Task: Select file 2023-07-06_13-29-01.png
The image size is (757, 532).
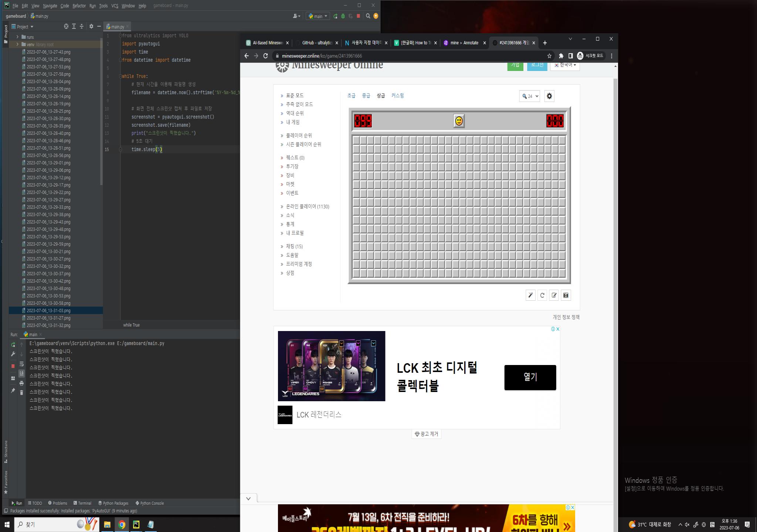Action: [48, 163]
